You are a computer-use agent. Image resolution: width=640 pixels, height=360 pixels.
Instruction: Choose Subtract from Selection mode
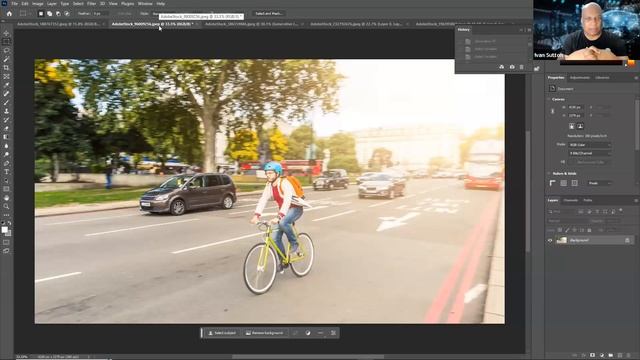coord(58,13)
